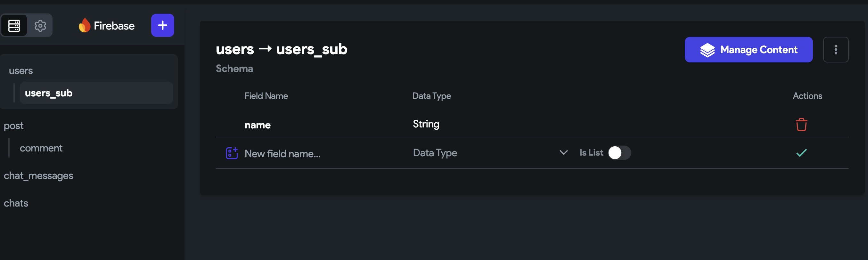This screenshot has width=868, height=260.
Task: Confirm new field with green checkmark
Action: click(x=801, y=152)
